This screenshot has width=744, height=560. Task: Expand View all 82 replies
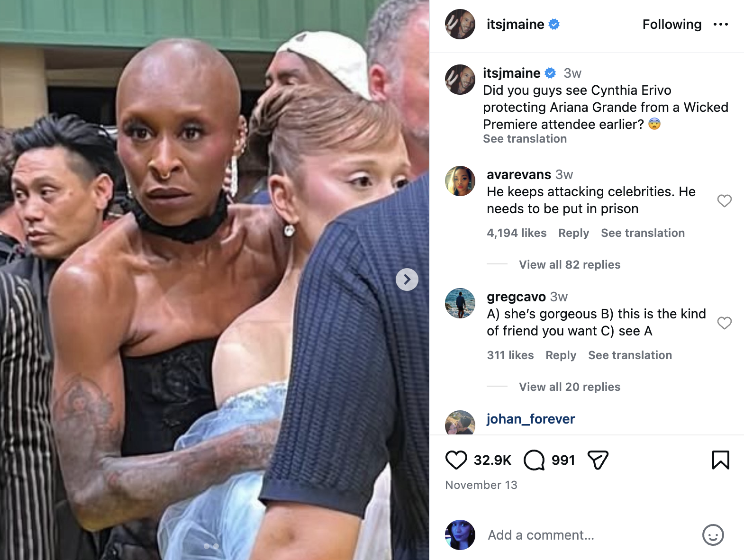pyautogui.click(x=570, y=264)
